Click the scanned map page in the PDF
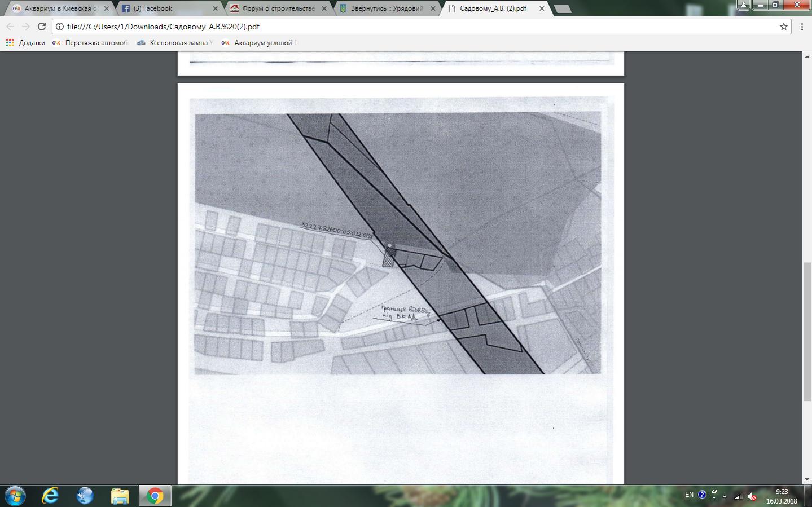The width and height of the screenshot is (812, 507). 401,284
